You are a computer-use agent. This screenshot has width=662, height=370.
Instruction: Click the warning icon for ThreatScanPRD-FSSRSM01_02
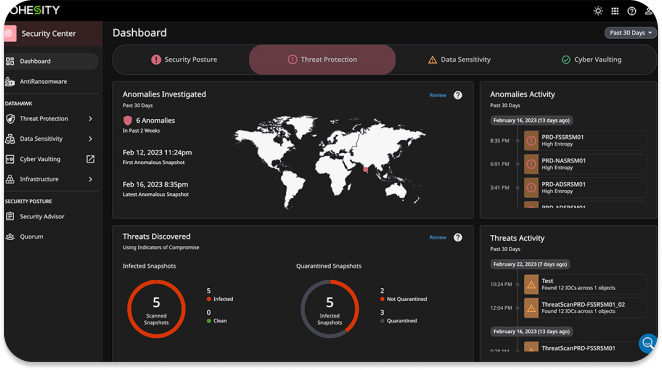(x=531, y=308)
